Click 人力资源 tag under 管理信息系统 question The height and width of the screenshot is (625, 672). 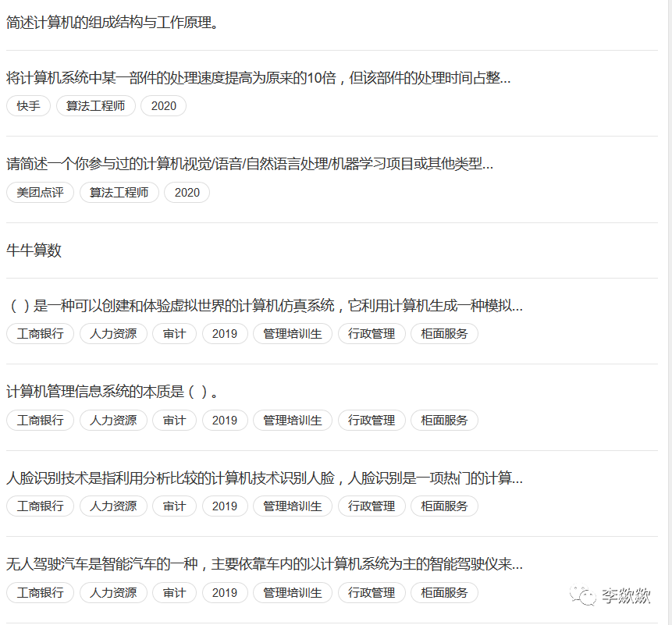[113, 421]
